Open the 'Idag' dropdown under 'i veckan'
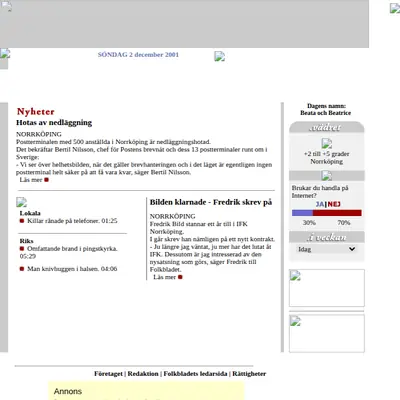The width and height of the screenshot is (400, 400). click(326, 249)
